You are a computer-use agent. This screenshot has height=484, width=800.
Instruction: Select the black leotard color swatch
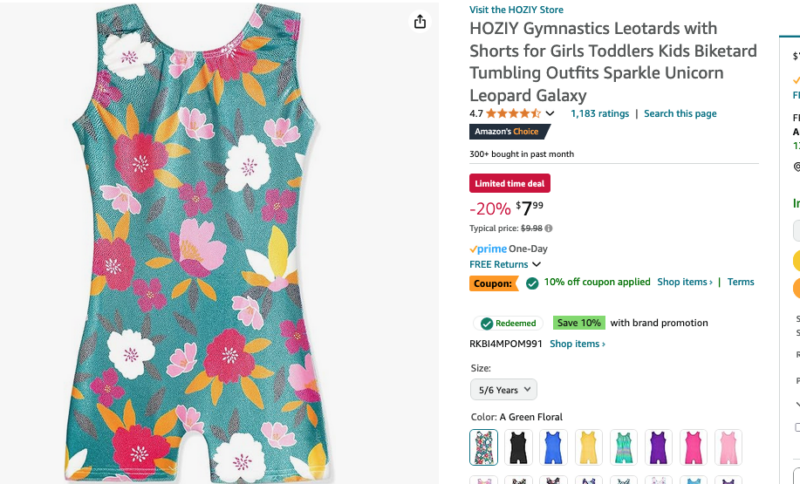[518, 447]
